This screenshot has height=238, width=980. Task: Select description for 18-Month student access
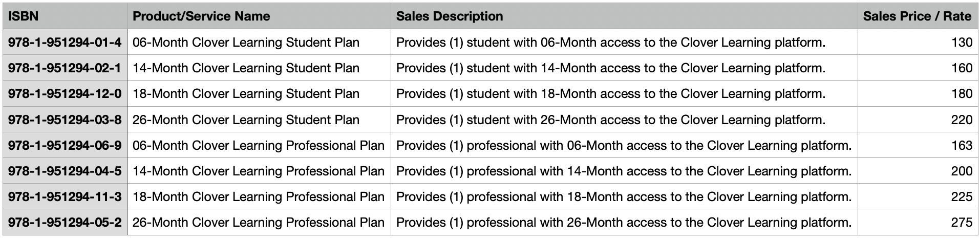[624, 93]
